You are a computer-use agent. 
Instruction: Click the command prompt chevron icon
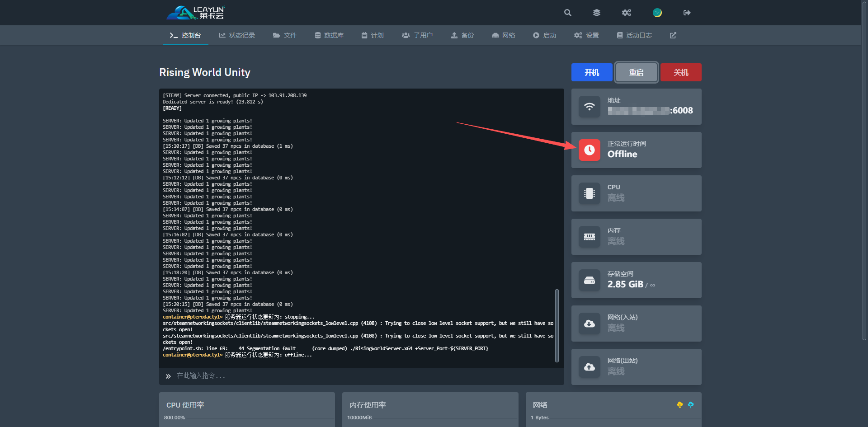click(168, 376)
